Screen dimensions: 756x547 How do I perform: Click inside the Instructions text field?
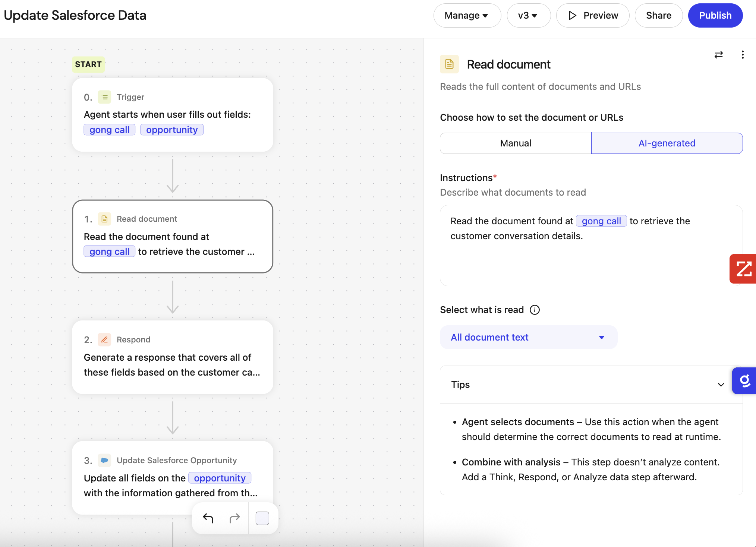point(591,246)
